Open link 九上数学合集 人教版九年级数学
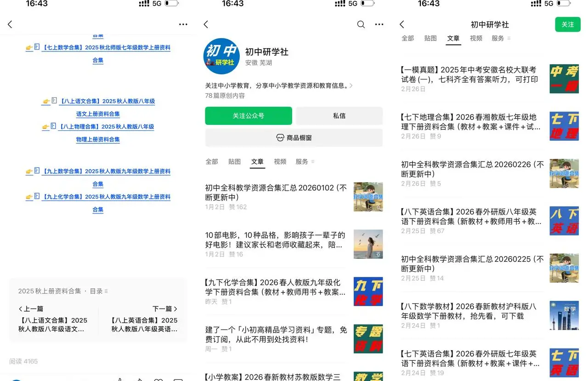 98,177
